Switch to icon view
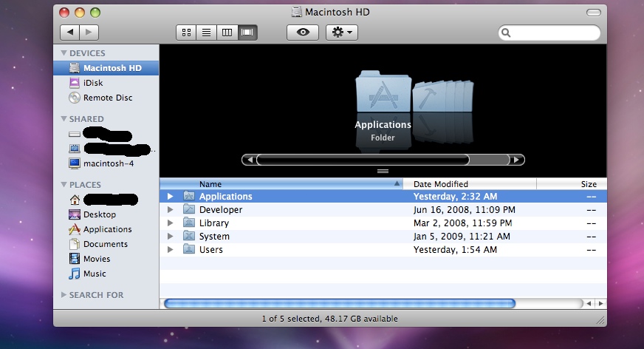This screenshot has height=349, width=644. click(x=186, y=33)
